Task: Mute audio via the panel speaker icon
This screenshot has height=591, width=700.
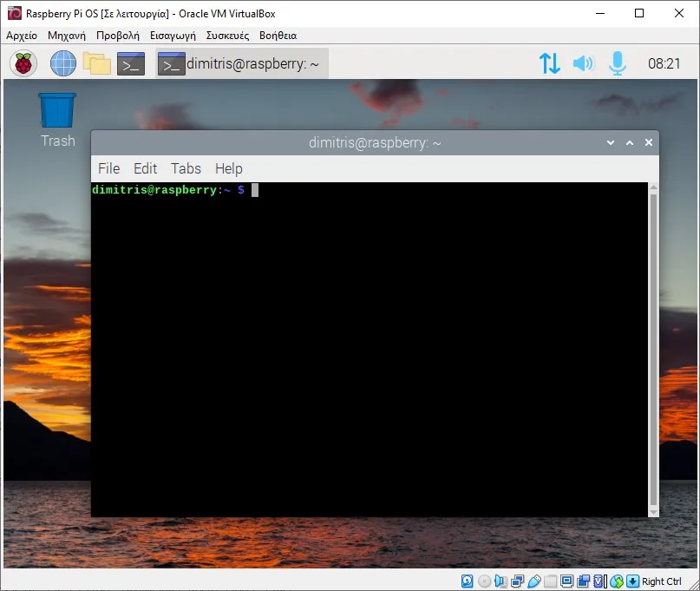Action: pos(582,62)
